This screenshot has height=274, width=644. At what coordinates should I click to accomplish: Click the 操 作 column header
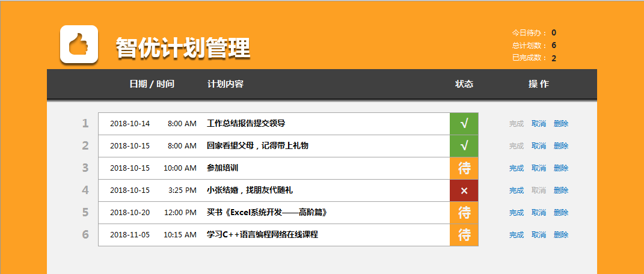(538, 84)
